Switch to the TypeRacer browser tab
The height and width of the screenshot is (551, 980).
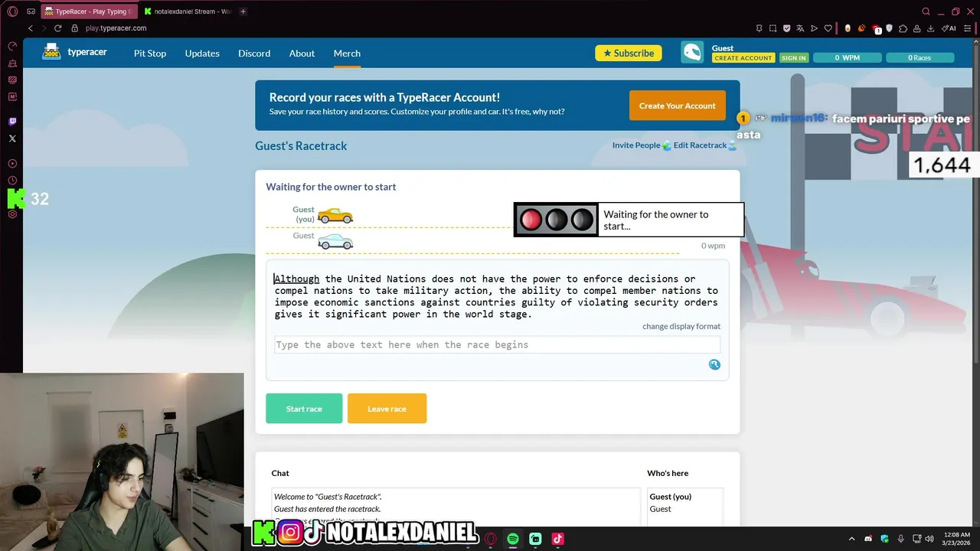point(89,11)
